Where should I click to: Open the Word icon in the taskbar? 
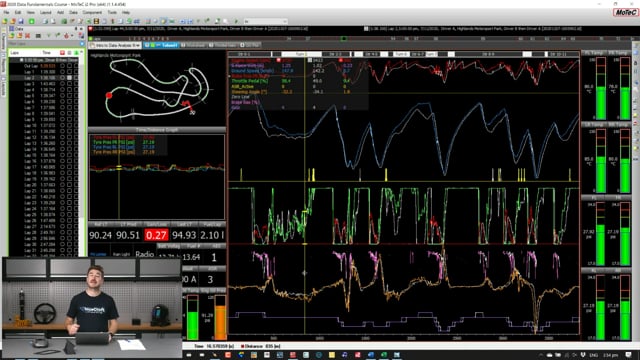[x=371, y=356]
